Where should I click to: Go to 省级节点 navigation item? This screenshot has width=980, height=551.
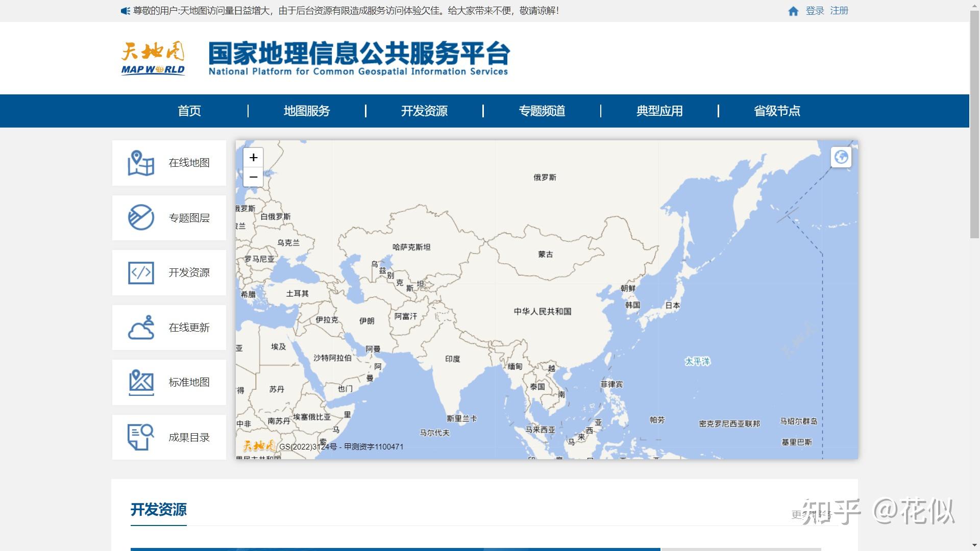[x=777, y=111]
